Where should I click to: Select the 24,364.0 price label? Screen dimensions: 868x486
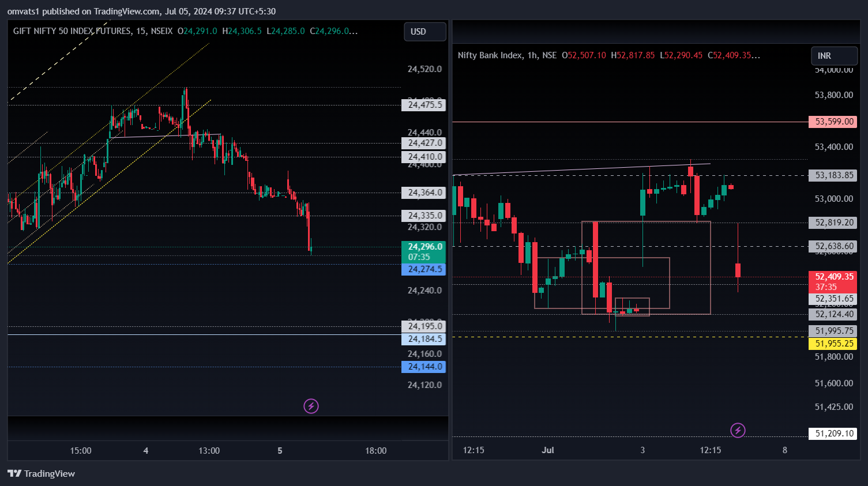point(424,193)
